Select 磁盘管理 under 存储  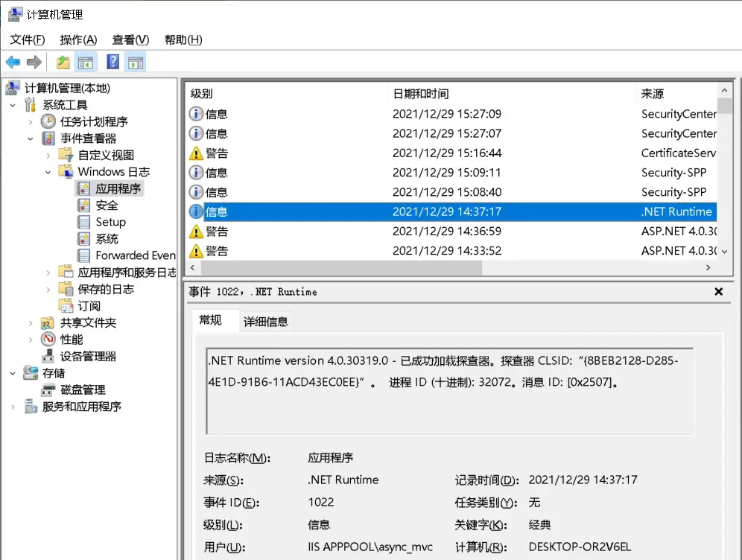[82, 389]
